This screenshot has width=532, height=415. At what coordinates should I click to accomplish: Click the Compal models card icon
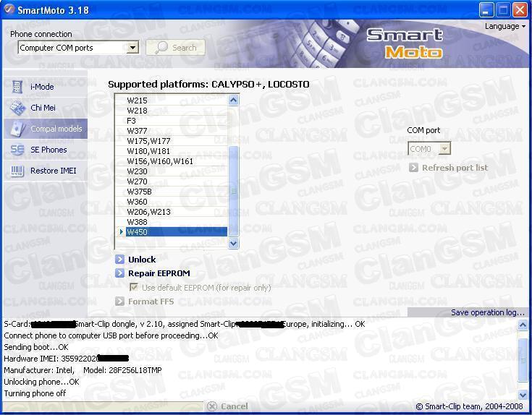click(x=17, y=129)
